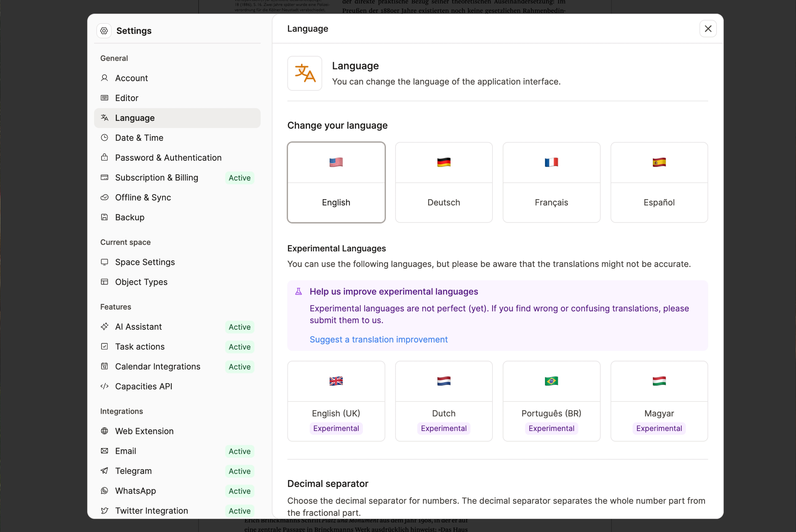
Task: Click the Account person icon
Action: coord(104,78)
